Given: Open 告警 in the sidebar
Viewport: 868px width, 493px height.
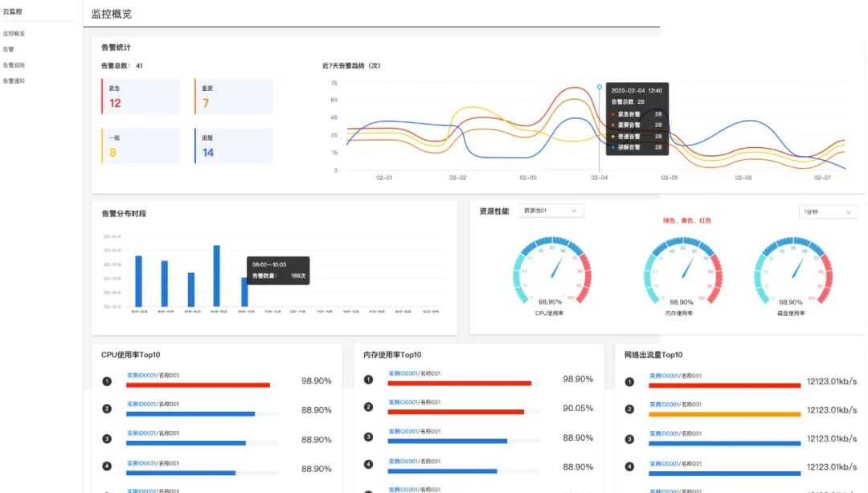Looking at the screenshot, I should pos(8,49).
